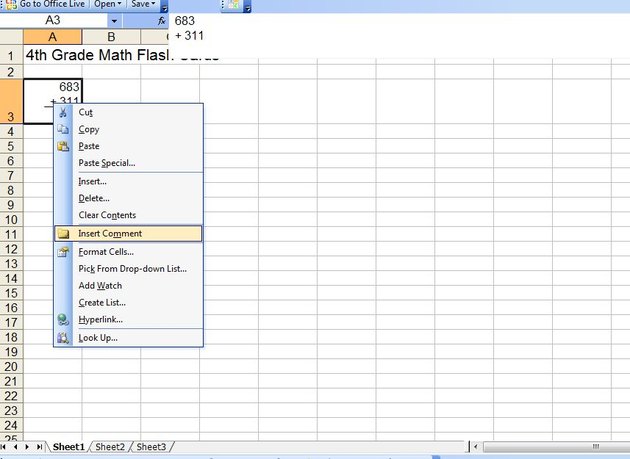
Task: Click the Paste clipboard icon
Action: pyautogui.click(x=63, y=146)
